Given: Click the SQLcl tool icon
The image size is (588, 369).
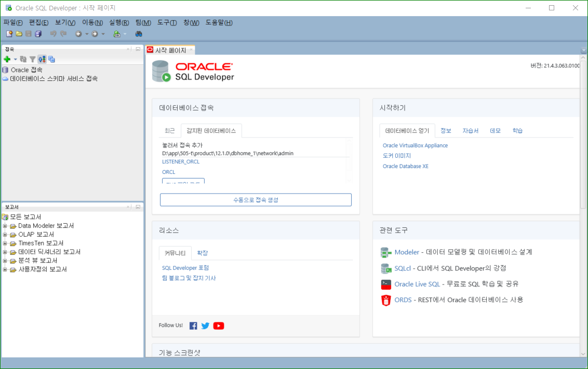Looking at the screenshot, I should (386, 269).
